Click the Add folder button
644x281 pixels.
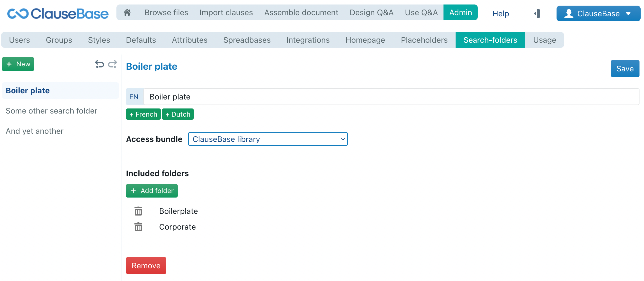coord(152,191)
